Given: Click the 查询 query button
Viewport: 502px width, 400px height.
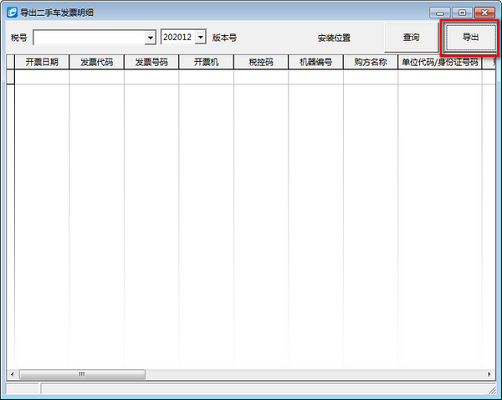Looking at the screenshot, I should [x=411, y=37].
